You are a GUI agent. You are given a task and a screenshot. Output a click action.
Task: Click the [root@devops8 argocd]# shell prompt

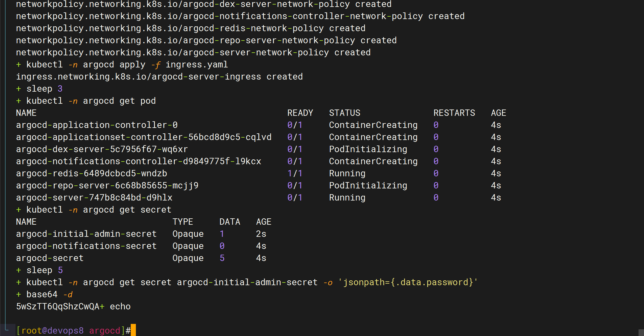coord(73,331)
